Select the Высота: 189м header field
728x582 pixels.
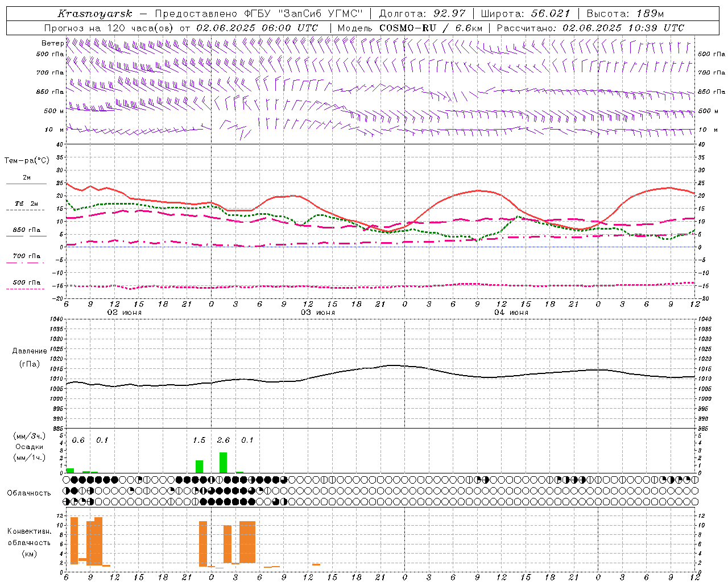click(624, 14)
